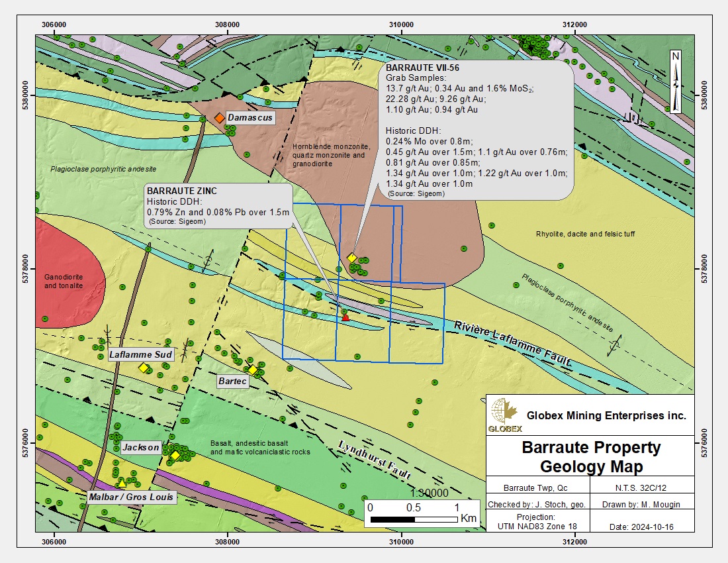Select the Laflamme Sud yellow diamond
The width and height of the screenshot is (728, 563).
click(143, 368)
